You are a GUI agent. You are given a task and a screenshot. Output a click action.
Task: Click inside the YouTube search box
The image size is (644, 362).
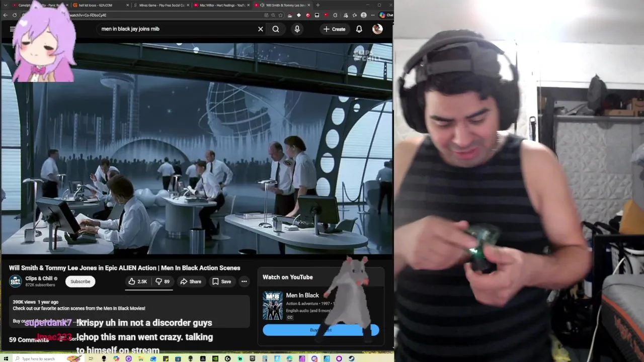coord(176,29)
